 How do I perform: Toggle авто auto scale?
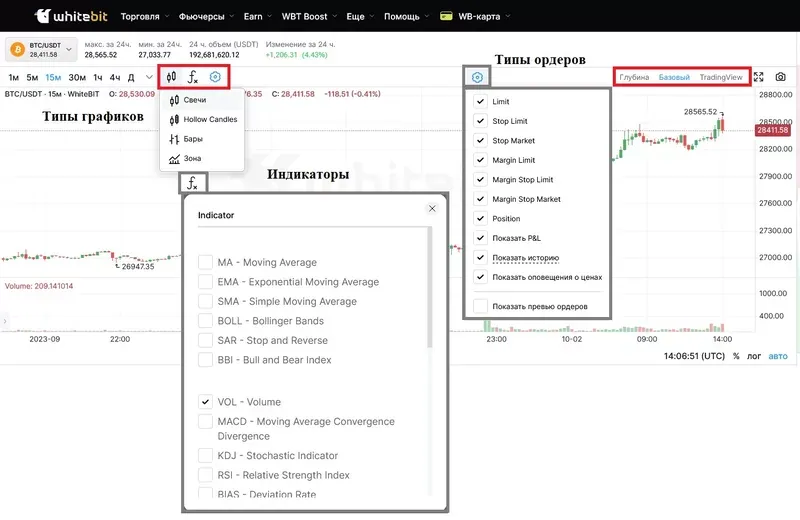click(x=778, y=356)
